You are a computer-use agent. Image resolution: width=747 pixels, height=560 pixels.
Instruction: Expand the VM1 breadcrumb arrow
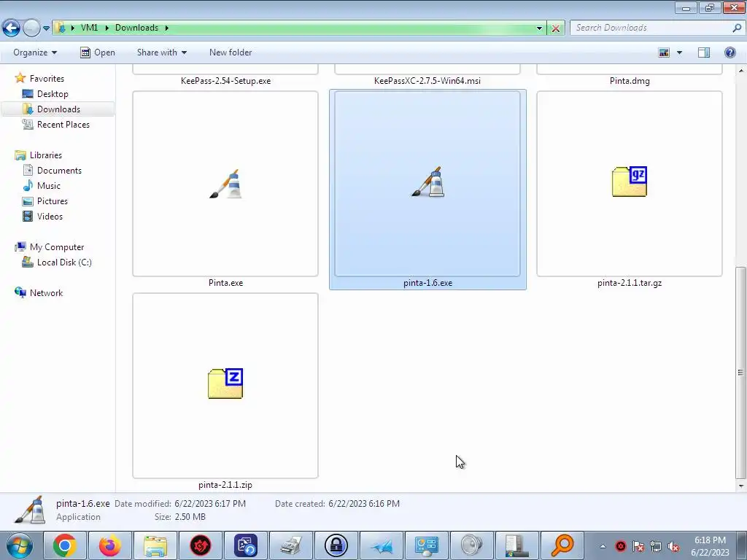point(107,28)
